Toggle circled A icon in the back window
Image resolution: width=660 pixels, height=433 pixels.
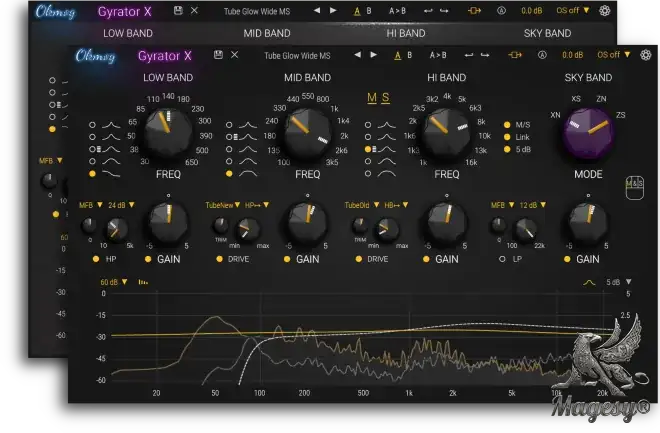[x=501, y=11]
